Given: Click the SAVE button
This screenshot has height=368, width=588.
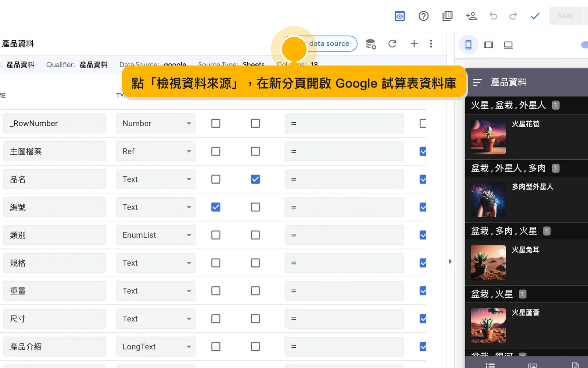Looking at the screenshot, I should (x=566, y=16).
